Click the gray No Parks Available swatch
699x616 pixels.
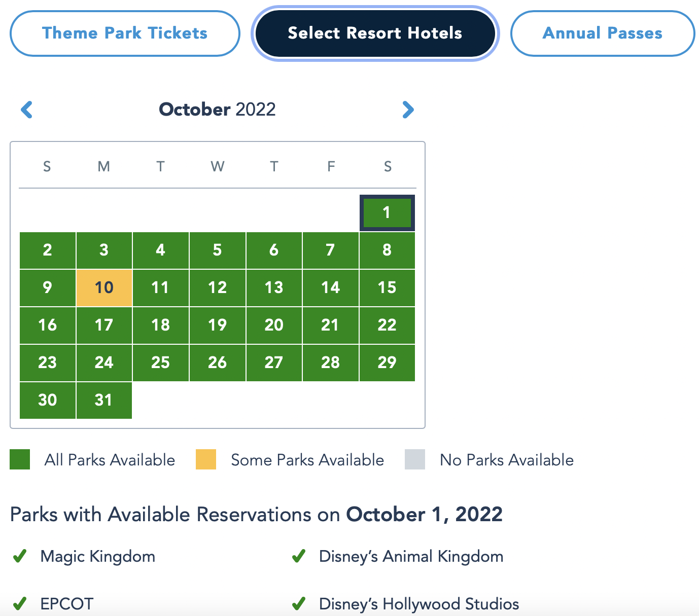pos(415,459)
